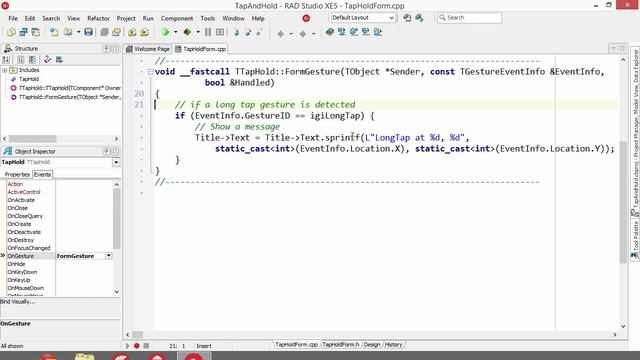Open the File menu
Screen dimensions: 640x360
13,18
